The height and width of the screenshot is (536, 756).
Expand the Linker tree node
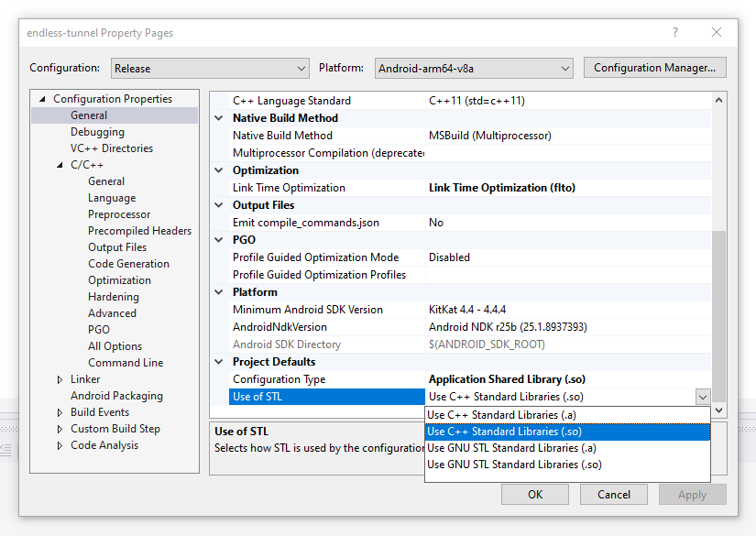click(x=60, y=379)
